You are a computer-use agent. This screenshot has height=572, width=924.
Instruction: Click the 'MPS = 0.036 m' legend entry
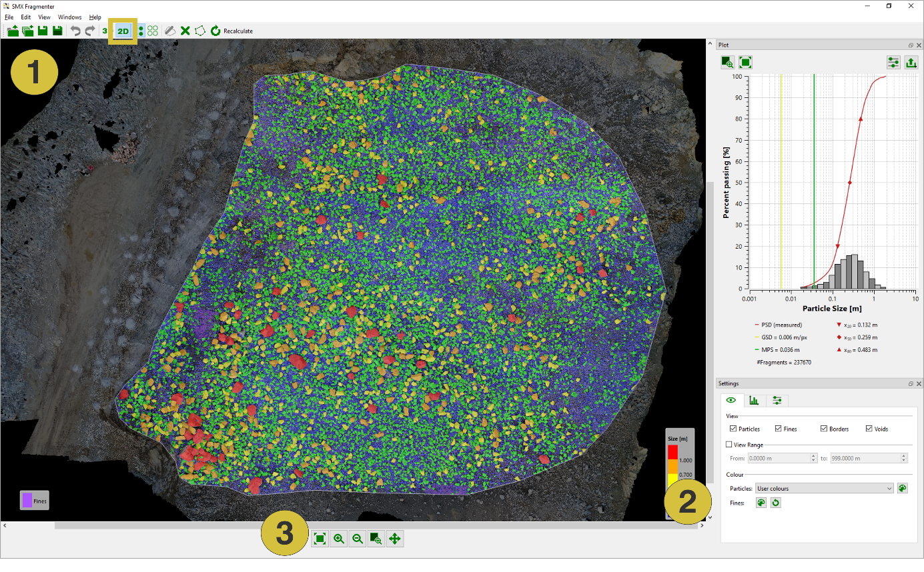777,350
